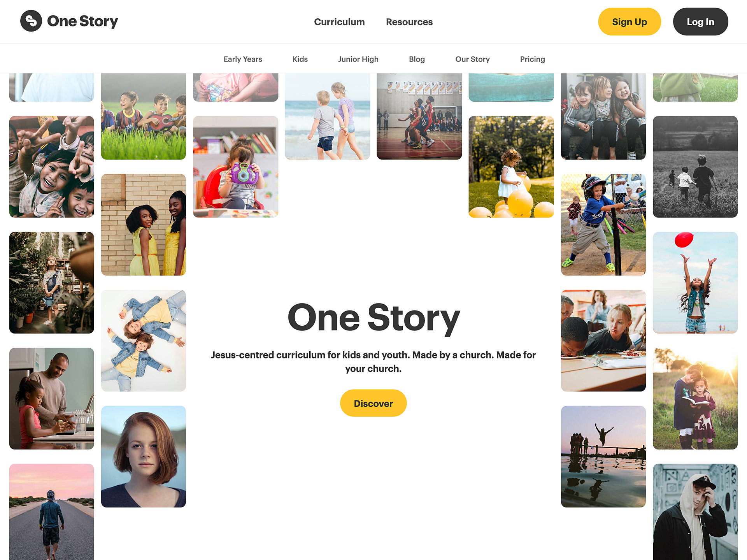747x560 pixels.
Task: Select portrait of red-haired young woman
Action: pyautogui.click(x=143, y=456)
